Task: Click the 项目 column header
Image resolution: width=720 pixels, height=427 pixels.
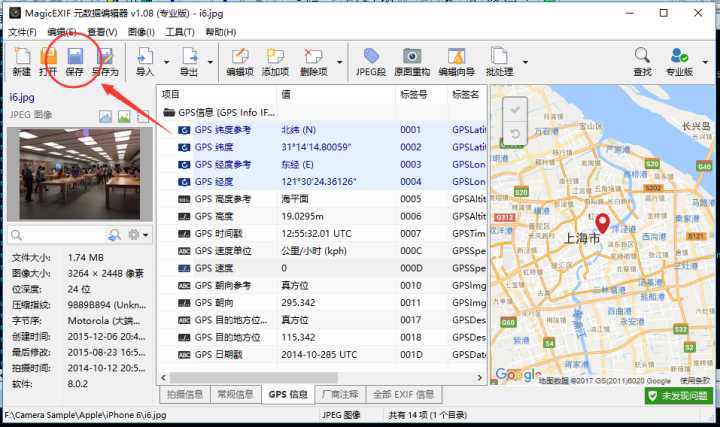Action: (x=216, y=95)
